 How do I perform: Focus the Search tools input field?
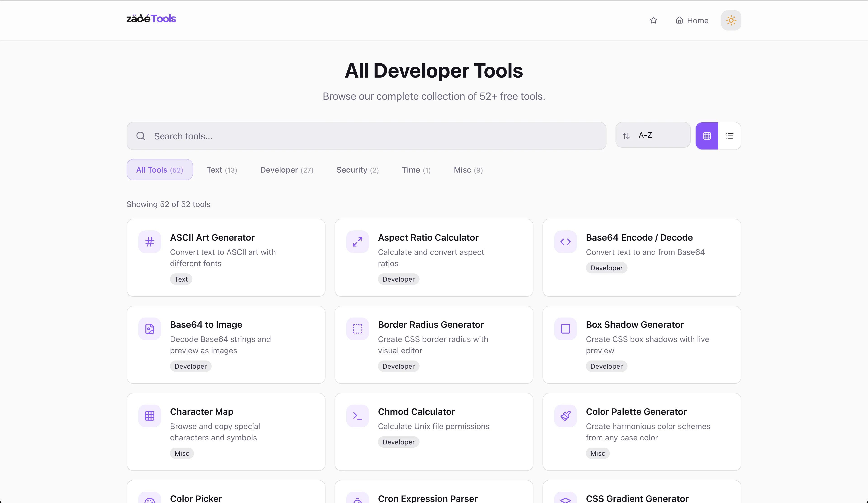[x=366, y=136]
